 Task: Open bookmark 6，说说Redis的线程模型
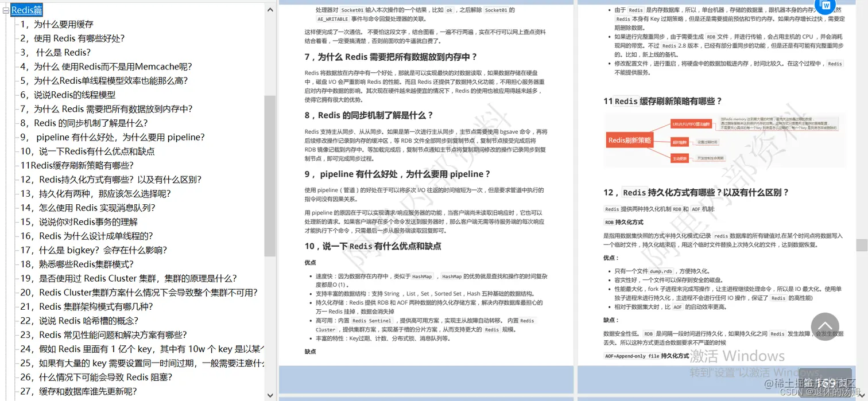pyautogui.click(x=68, y=95)
